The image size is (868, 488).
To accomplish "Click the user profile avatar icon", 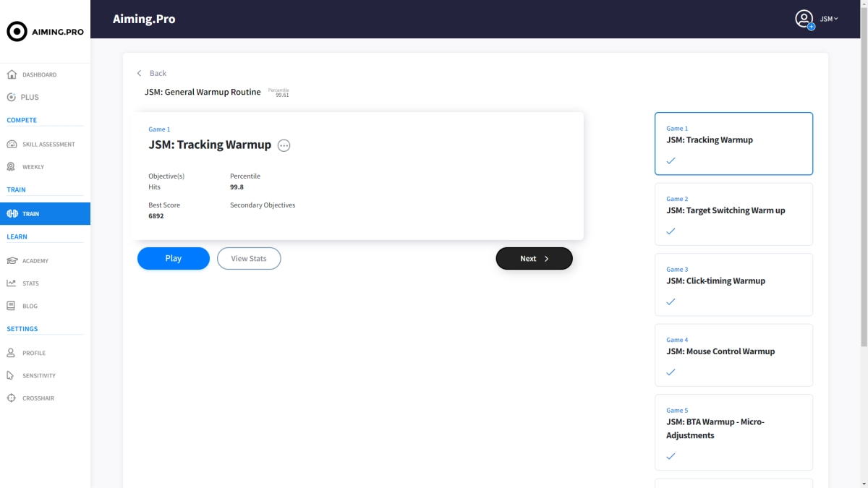I will point(804,19).
